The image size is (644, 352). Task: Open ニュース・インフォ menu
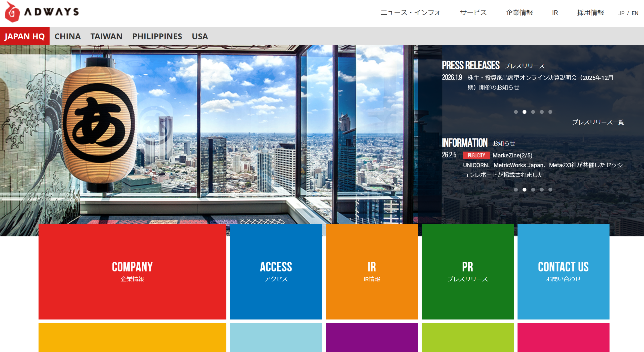point(410,13)
